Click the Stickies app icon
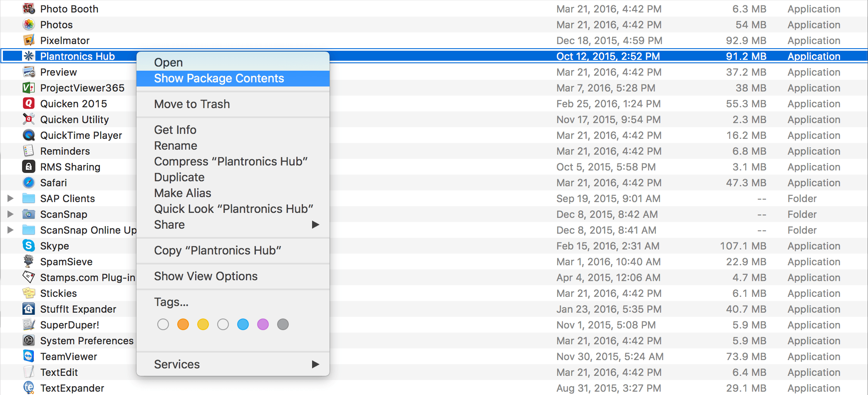The width and height of the screenshot is (868, 395). coord(29,293)
